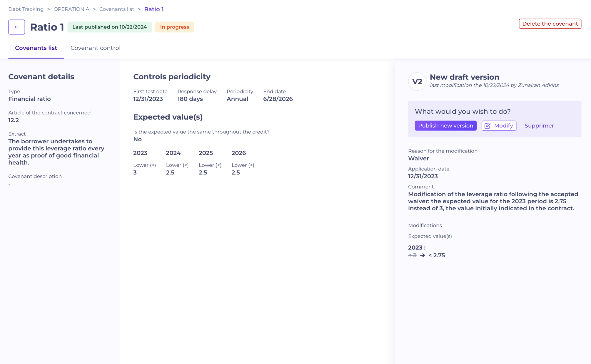
Task: Click the Ratio 1 breadcrumb
Action: [x=154, y=9]
